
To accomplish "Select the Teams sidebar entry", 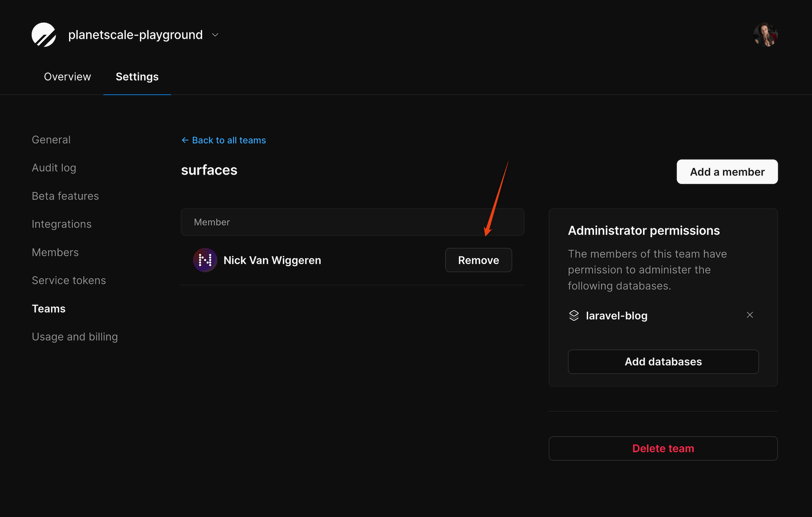I will pyautogui.click(x=48, y=309).
